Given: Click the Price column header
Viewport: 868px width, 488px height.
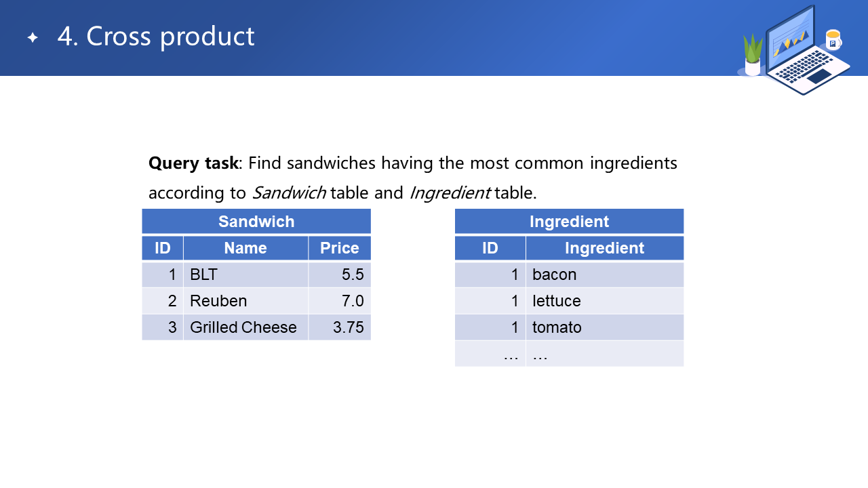Looking at the screenshot, I should click(339, 248).
